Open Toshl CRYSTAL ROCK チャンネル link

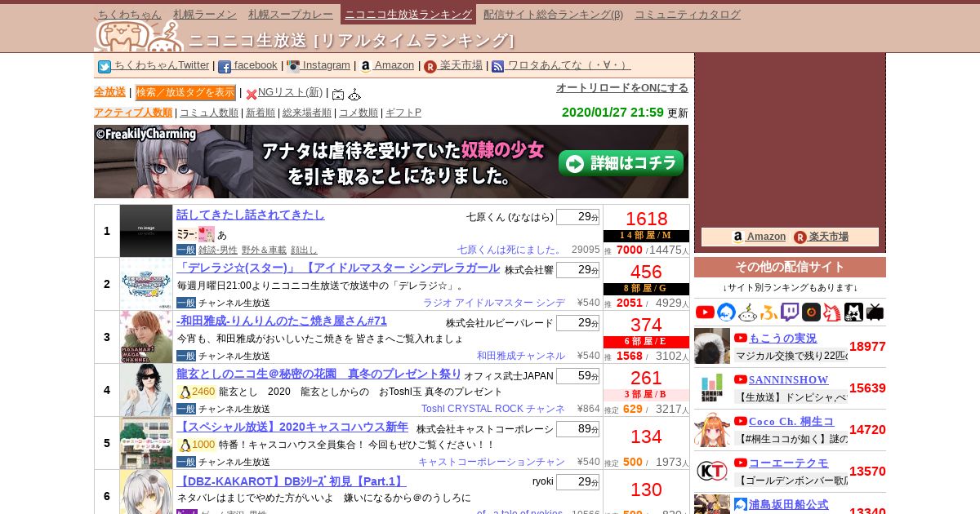click(x=493, y=409)
